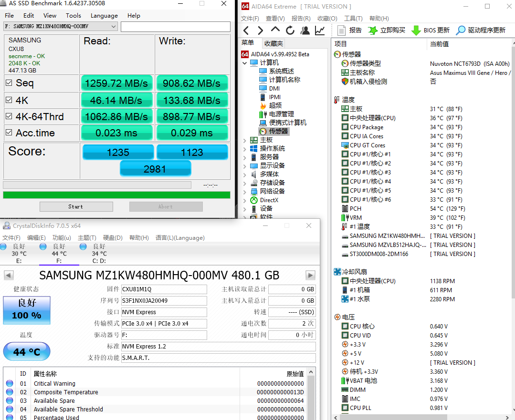Click the C: D: drive status icon
The width and height of the screenshot is (515, 420).
(x=83, y=246)
